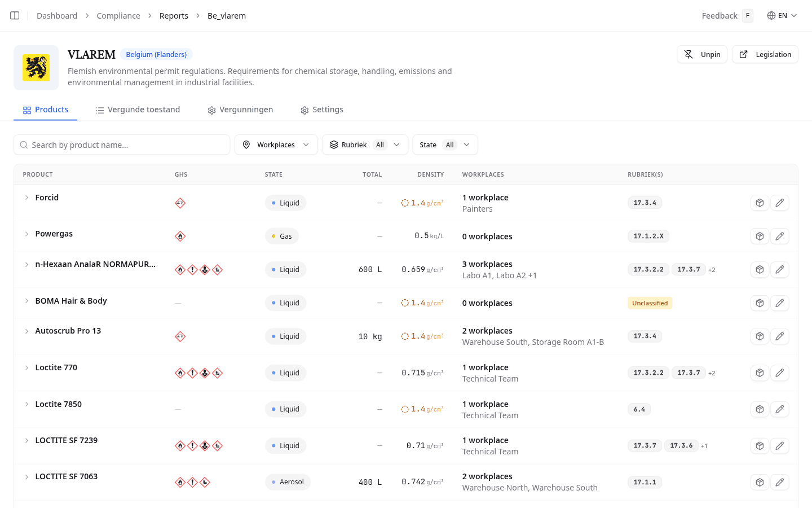Expand the Powergas product row
The width and height of the screenshot is (812, 508).
click(27, 234)
